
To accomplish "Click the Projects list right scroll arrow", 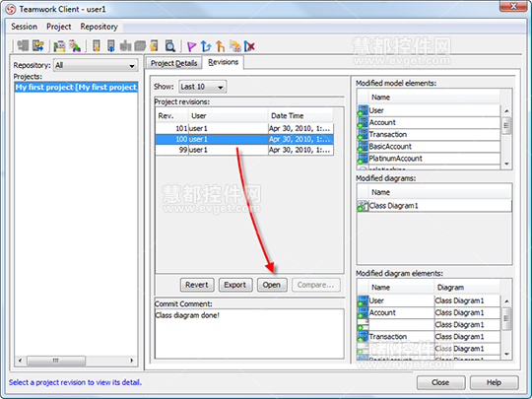I will click(132, 361).
